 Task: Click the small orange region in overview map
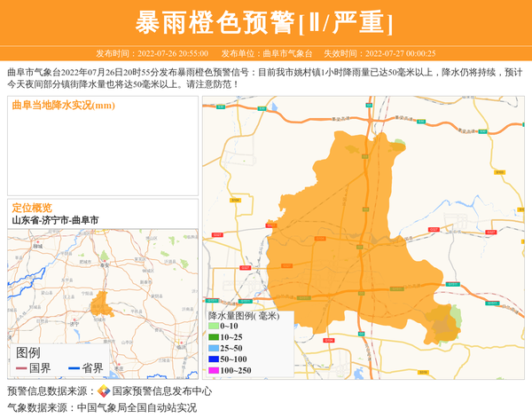(100, 302)
